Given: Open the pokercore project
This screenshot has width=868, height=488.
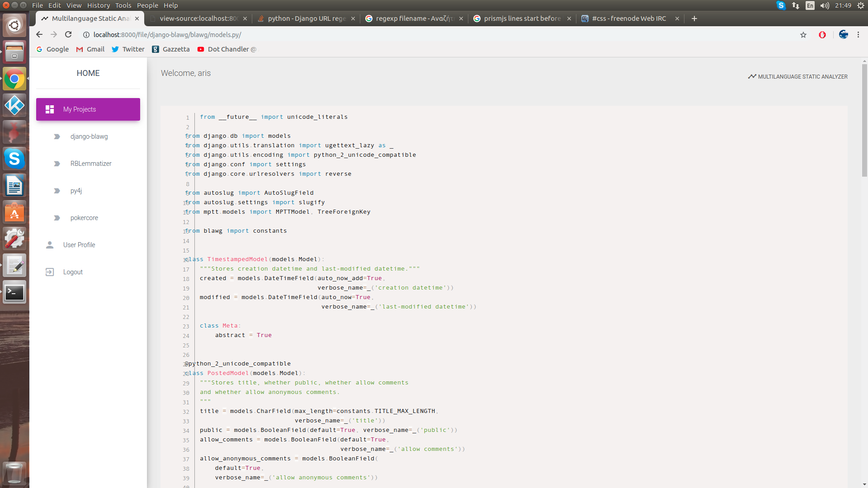Looking at the screenshot, I should 84,218.
